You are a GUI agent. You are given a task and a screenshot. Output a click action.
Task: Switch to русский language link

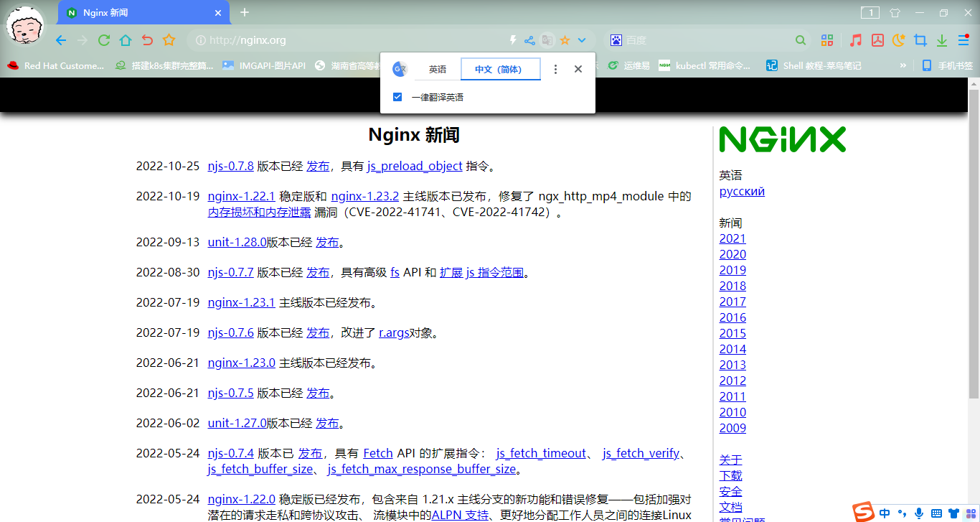pos(742,191)
